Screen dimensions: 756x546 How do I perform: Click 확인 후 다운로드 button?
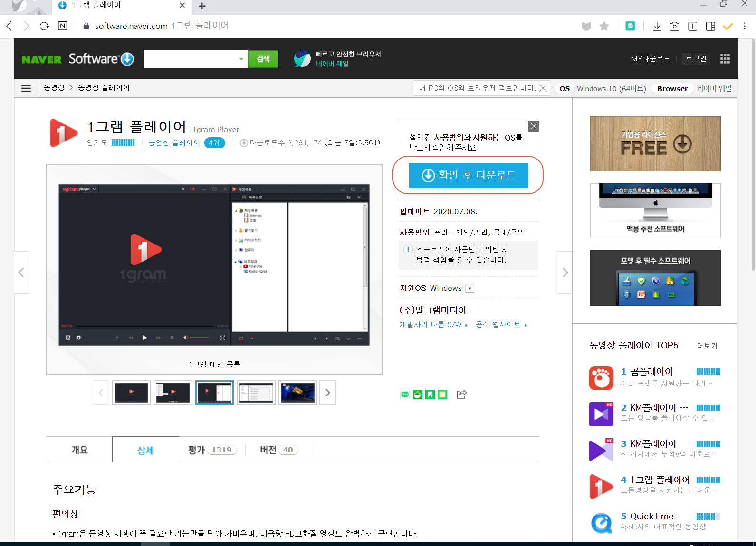tap(469, 175)
